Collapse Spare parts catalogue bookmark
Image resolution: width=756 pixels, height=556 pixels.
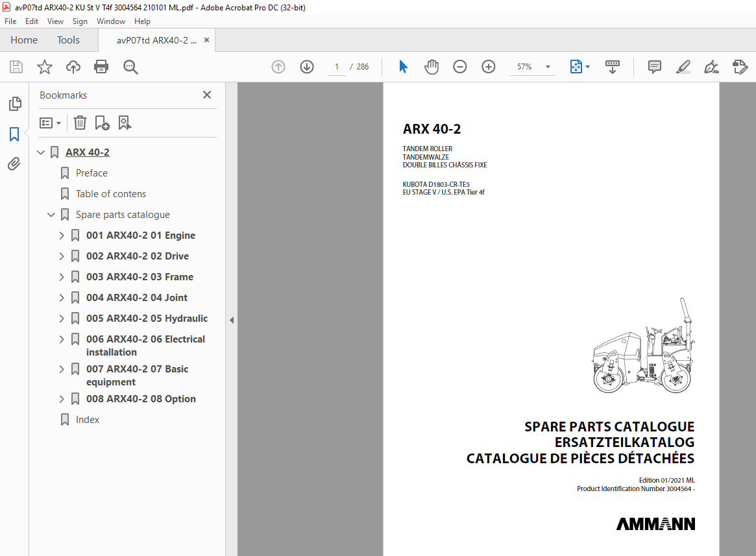tap(51, 215)
